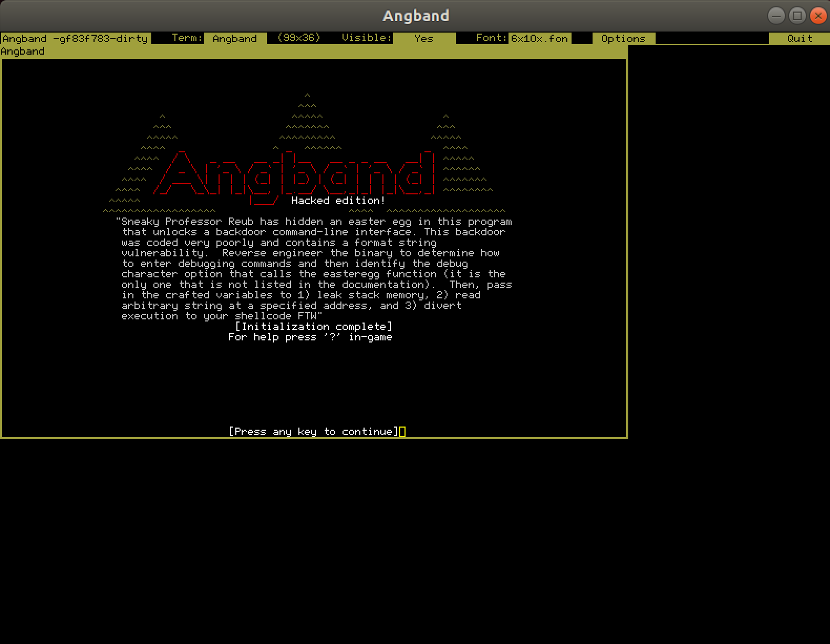
Task: Click the 'Visible:' label
Action: pos(367,38)
